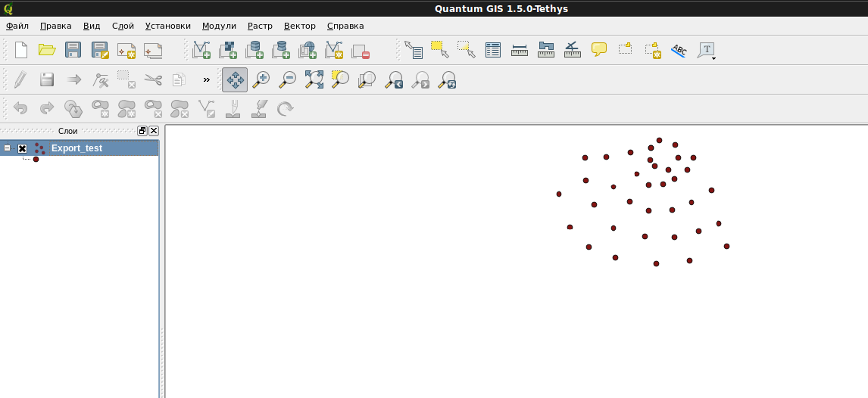Zoom to layer icon
Screen dimensions: 868x398
[x=367, y=79]
